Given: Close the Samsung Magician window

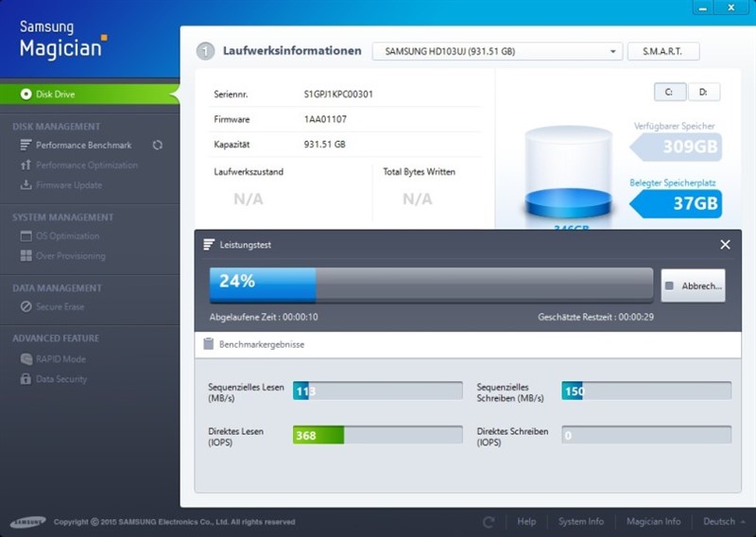Looking at the screenshot, I should (731, 8).
